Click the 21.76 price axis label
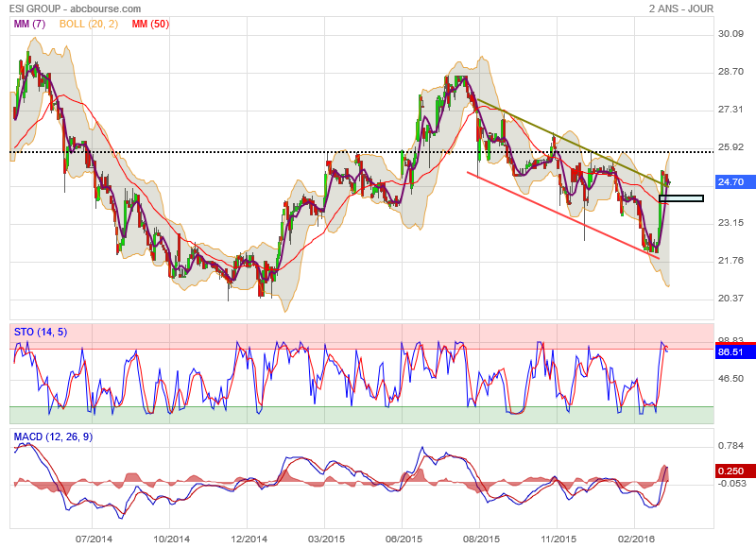The width and height of the screenshot is (756, 548). pyautogui.click(x=730, y=260)
